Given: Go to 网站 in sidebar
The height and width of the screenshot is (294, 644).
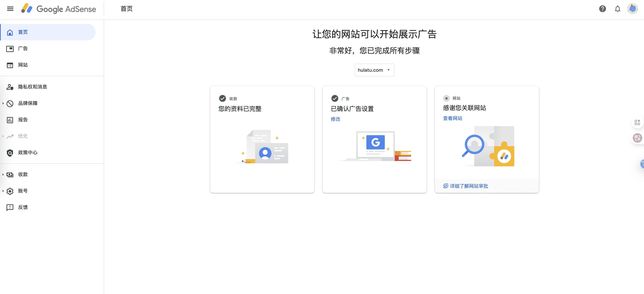Looking at the screenshot, I should (x=23, y=65).
